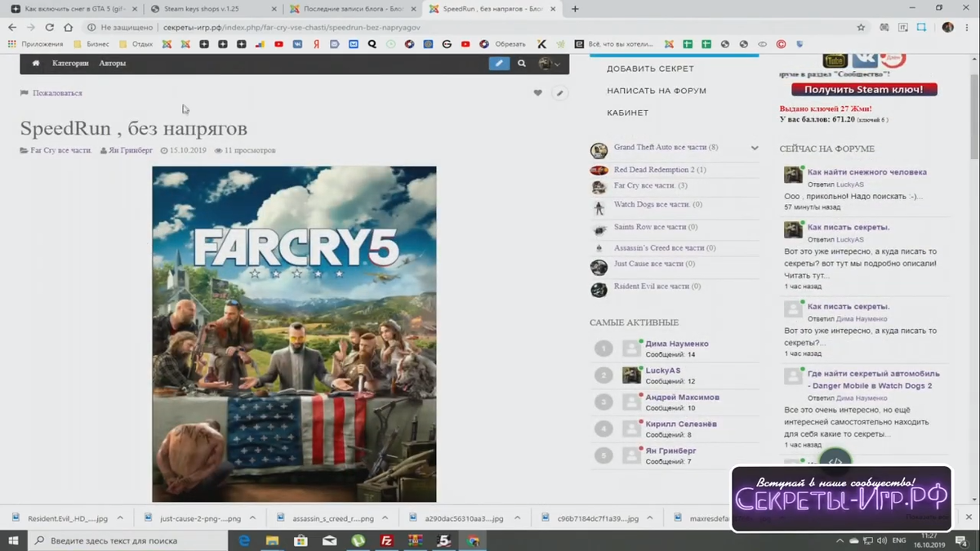The image size is (980, 551).
Task: Open the Assassin's Creed все части category
Action: [x=665, y=248]
